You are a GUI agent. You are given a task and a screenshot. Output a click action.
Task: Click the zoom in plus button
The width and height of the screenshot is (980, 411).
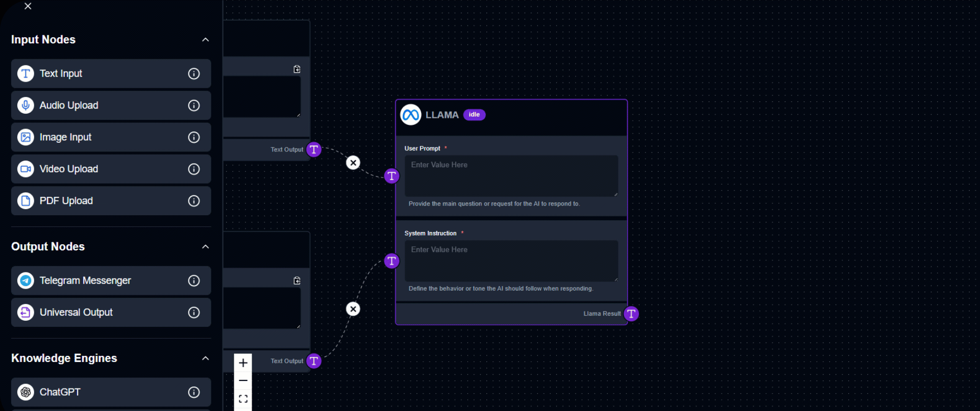click(x=243, y=363)
